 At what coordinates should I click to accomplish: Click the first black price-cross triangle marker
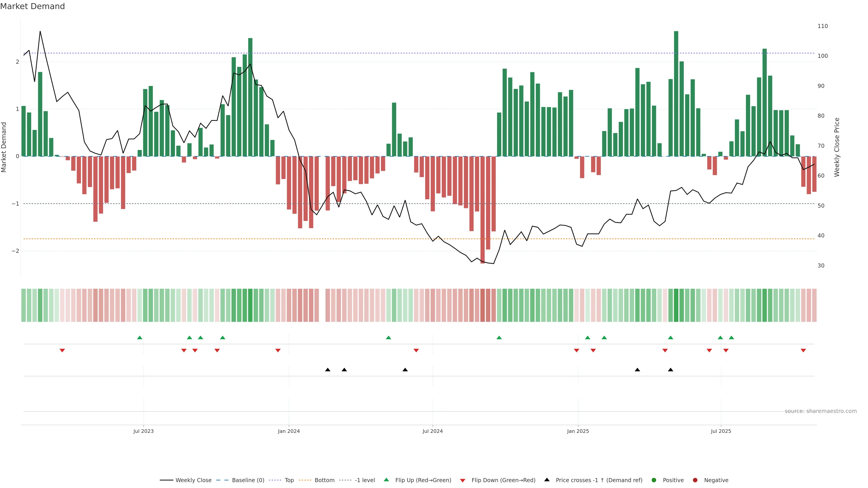(328, 370)
